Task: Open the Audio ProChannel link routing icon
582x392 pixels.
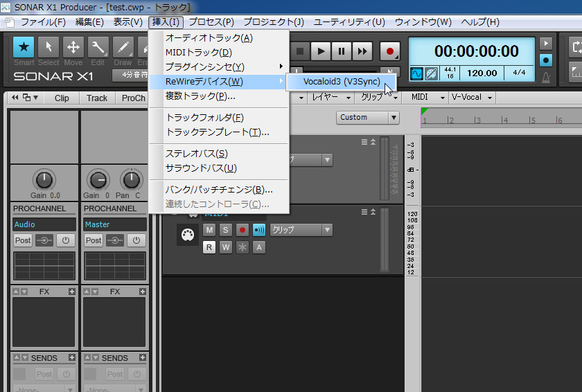Action: tap(44, 240)
